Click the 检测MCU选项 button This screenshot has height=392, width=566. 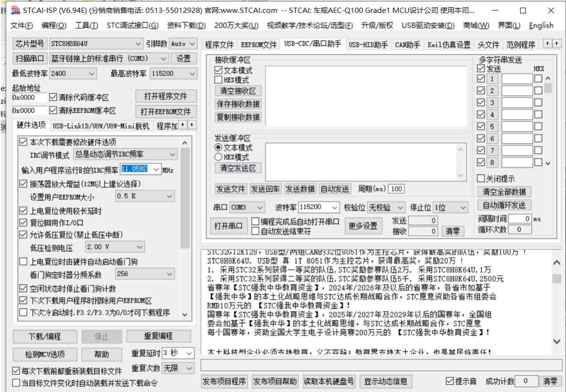pos(45,354)
